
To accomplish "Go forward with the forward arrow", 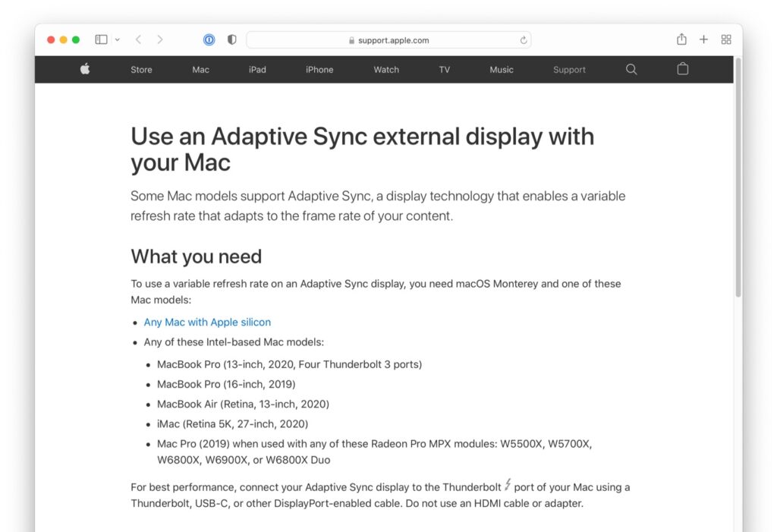I will (x=159, y=39).
